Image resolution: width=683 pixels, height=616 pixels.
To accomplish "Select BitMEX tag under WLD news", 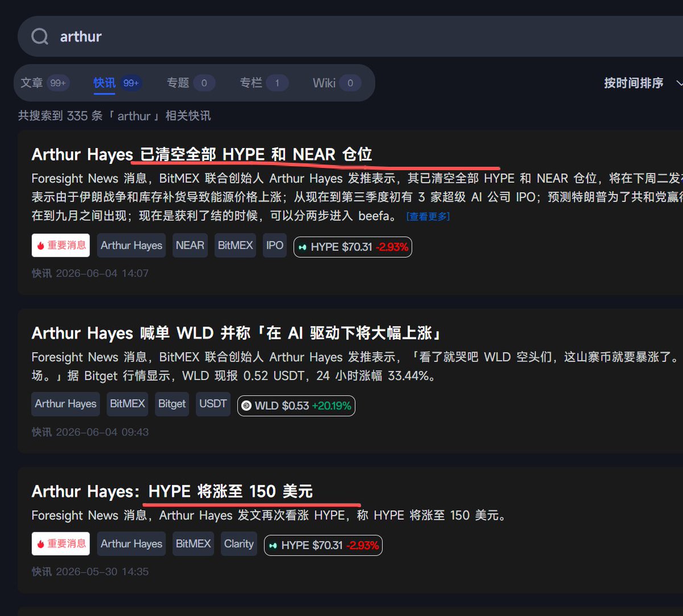I will pyautogui.click(x=127, y=403).
